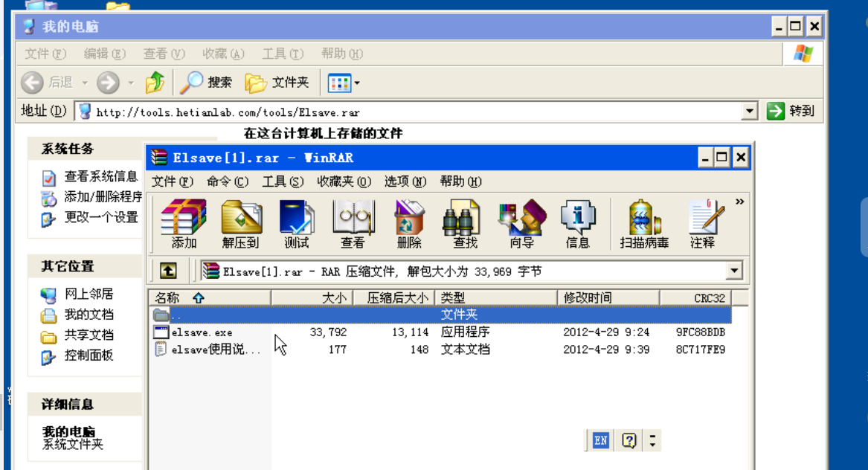
Task: Click the language bar help icon
Action: click(x=629, y=441)
